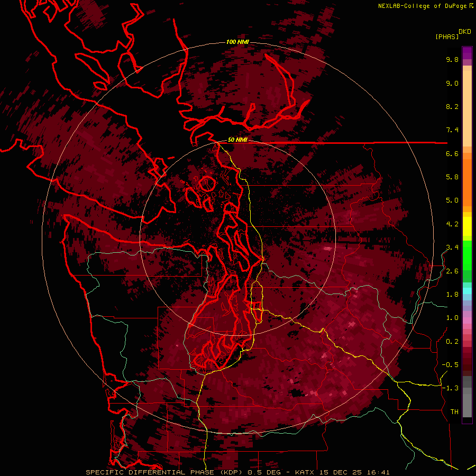Viewport: 476px width, 476px height.
Task: Click the yellow segment of the color scale
Action: point(467,226)
